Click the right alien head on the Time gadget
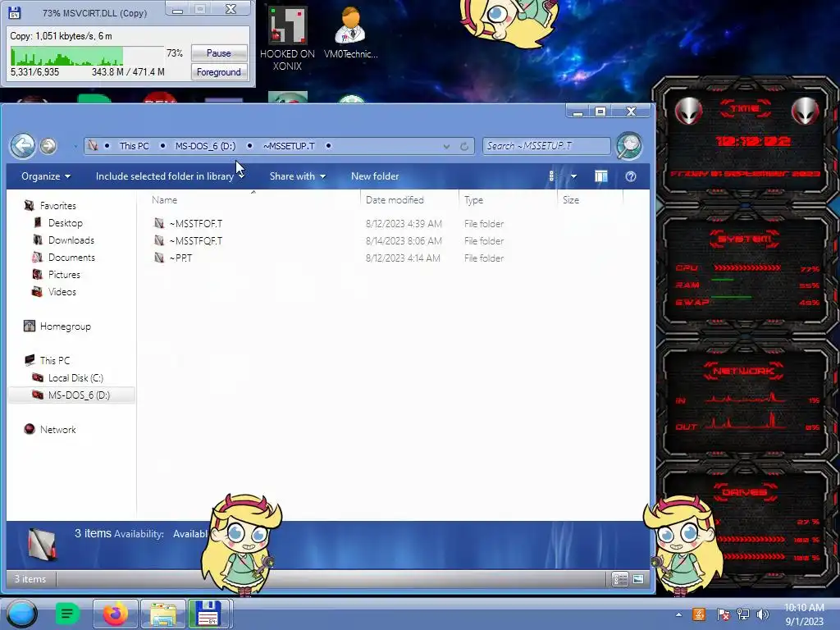The width and height of the screenshot is (840, 630). pos(805,111)
